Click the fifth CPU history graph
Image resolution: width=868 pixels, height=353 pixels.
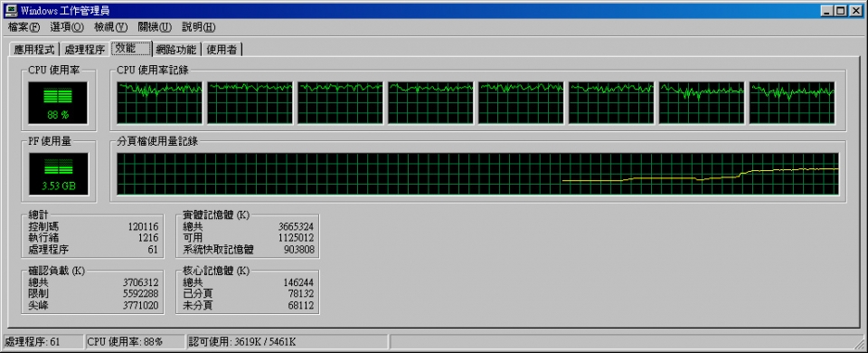pyautogui.click(x=521, y=102)
